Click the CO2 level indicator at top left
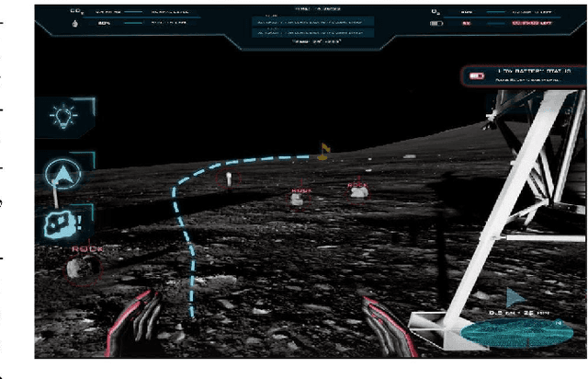This screenshot has height=379, width=588. tap(74, 13)
